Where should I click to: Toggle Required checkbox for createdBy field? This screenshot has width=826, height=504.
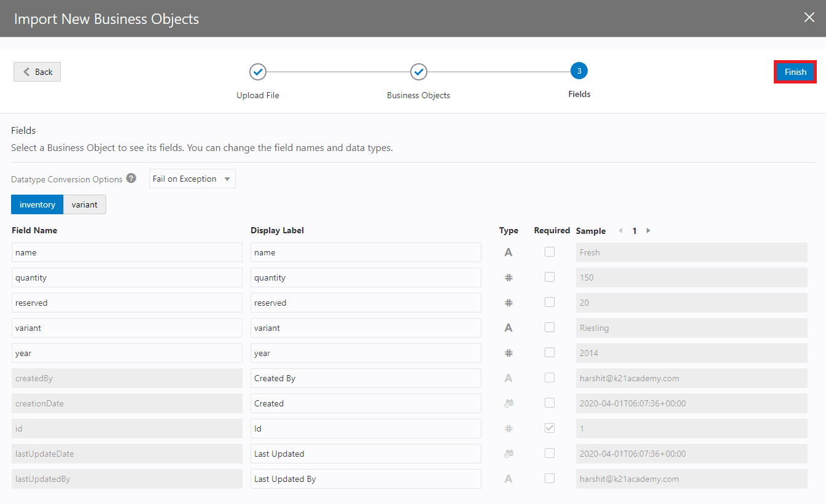[x=550, y=378]
